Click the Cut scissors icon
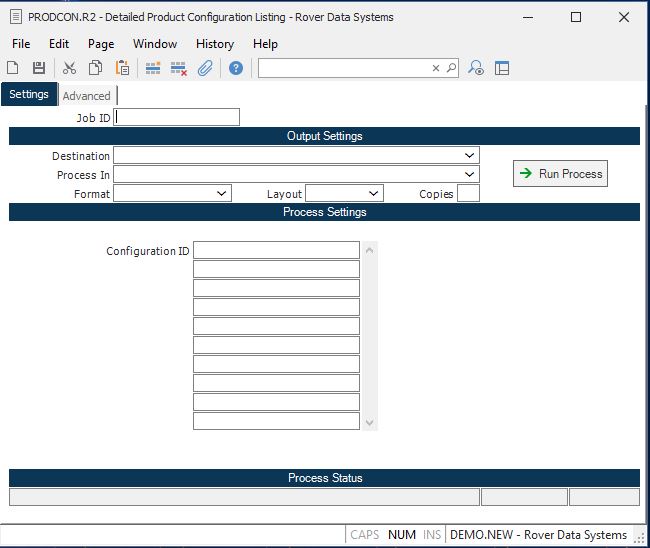This screenshot has height=548, width=650. (69, 68)
